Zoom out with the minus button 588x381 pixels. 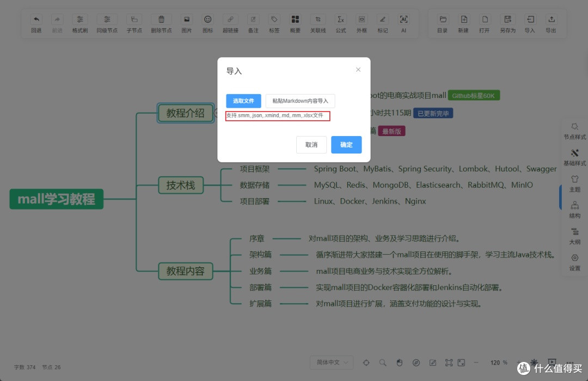point(476,362)
